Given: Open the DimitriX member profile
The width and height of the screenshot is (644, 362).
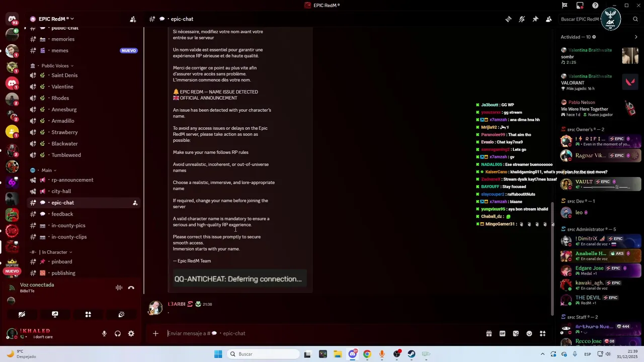Looking at the screenshot, I should [x=601, y=241].
